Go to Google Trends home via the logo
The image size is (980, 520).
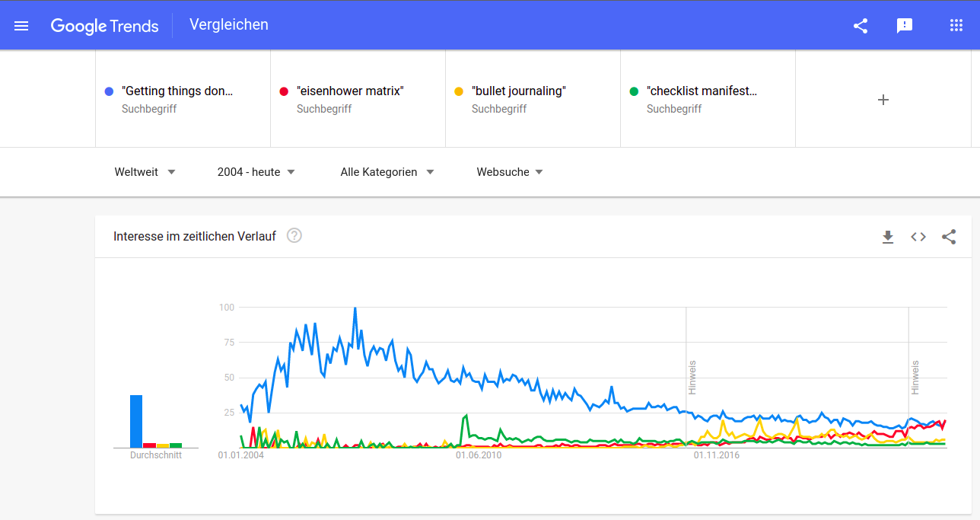coord(104,25)
